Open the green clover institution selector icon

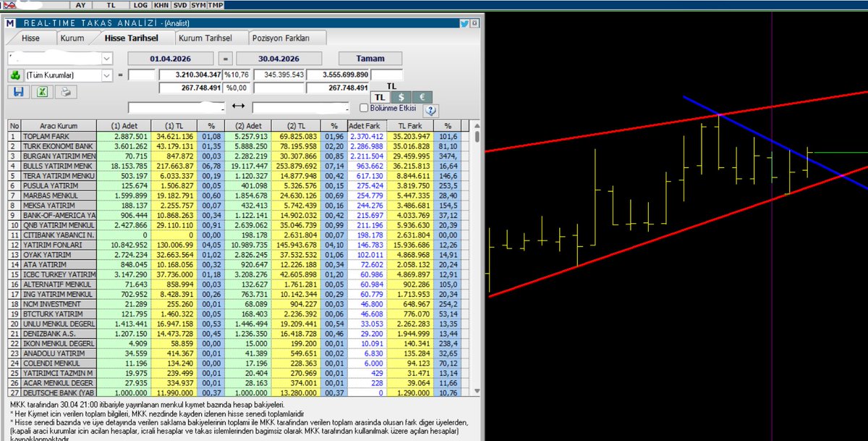point(14,75)
